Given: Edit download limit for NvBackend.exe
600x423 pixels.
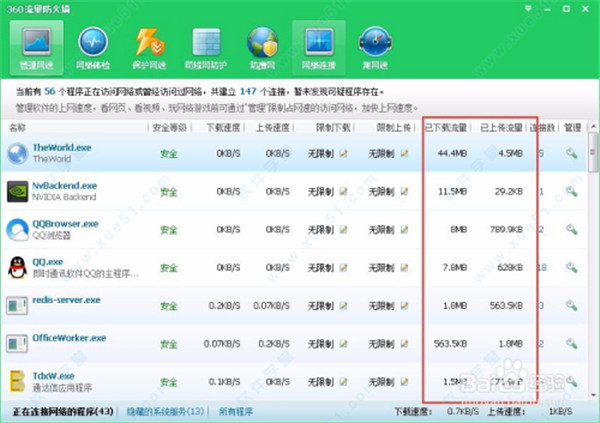Looking at the screenshot, I should tap(344, 191).
